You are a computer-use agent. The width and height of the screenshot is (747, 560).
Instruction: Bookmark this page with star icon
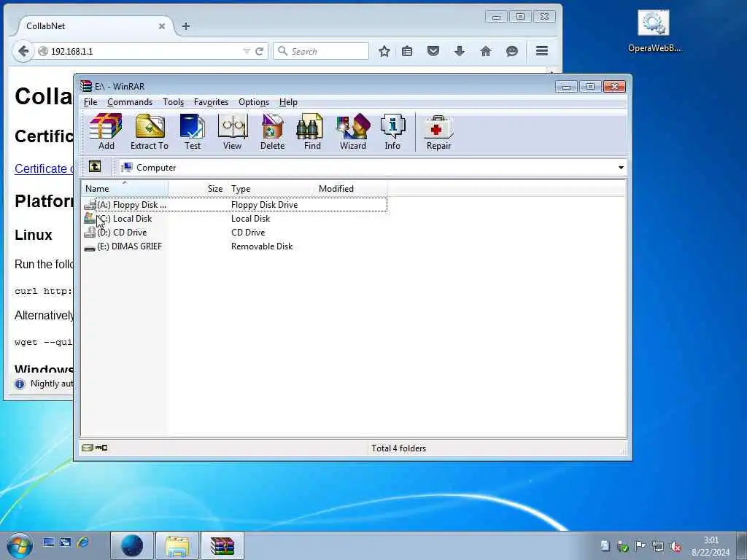[384, 51]
